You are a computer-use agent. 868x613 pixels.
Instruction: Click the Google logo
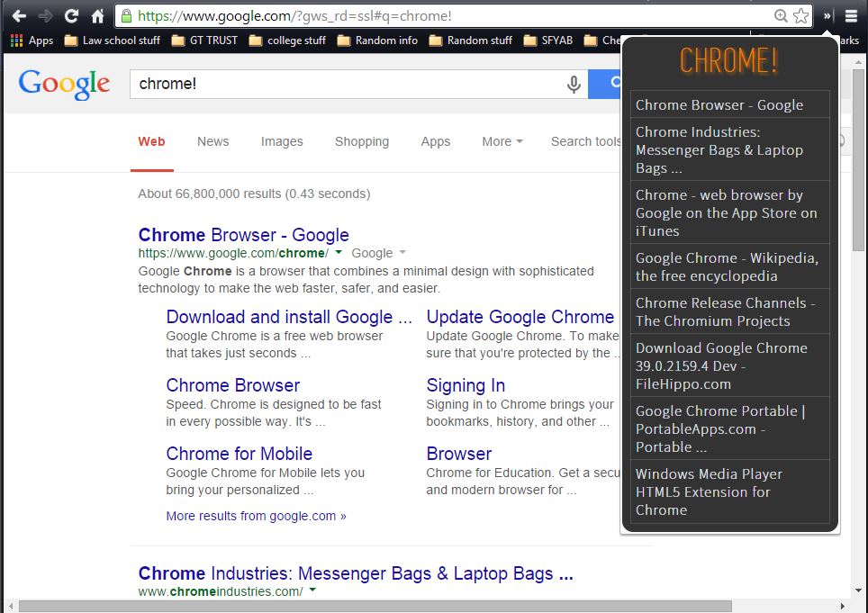point(64,84)
